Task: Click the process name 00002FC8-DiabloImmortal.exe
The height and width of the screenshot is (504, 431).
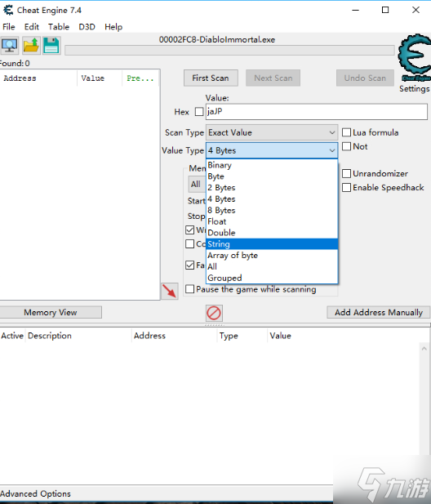Action: tap(217, 39)
